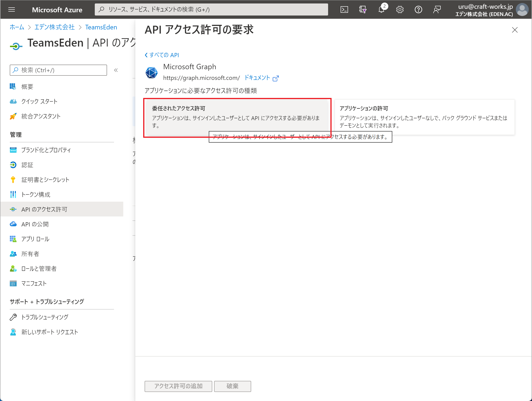Select API のアクセス許可 menu item
The height and width of the screenshot is (401, 532).
click(x=62, y=209)
